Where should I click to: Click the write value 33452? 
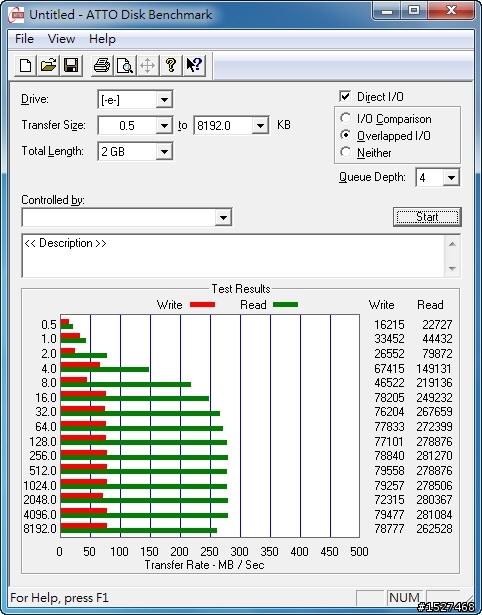(x=389, y=338)
